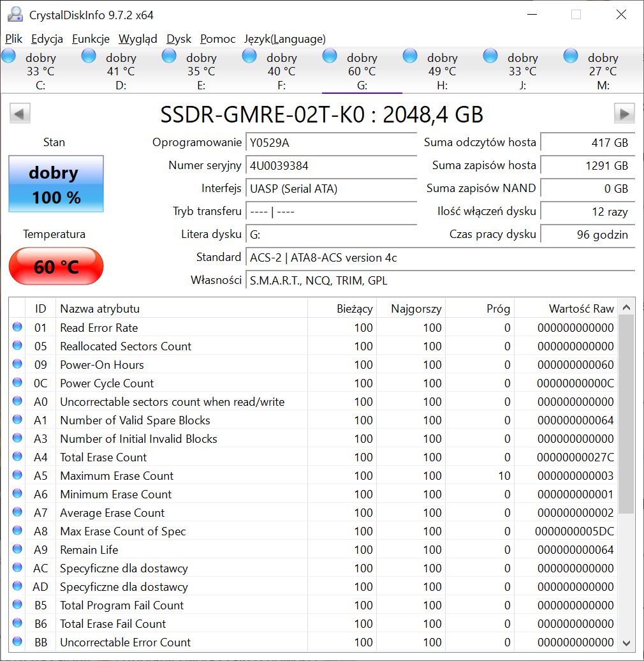This screenshot has height=661, width=644.
Task: Click status orb for Power-On Hours
Action: click(x=17, y=364)
